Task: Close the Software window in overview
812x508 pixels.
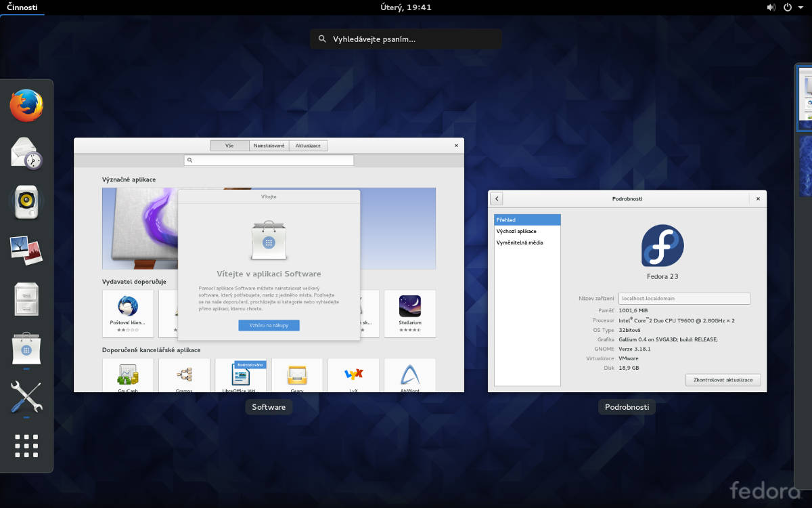Action: coord(456,145)
